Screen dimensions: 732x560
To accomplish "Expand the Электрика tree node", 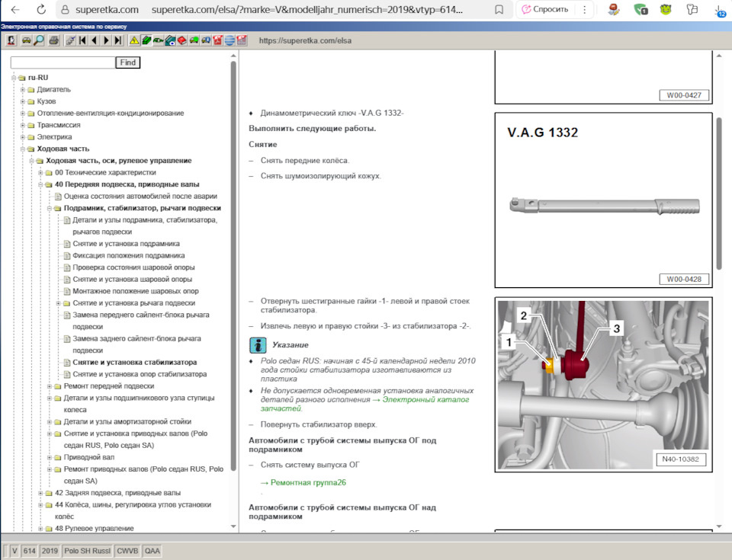I will 22,137.
